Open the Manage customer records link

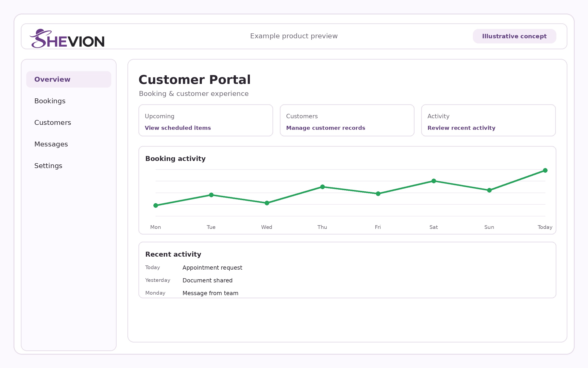pos(326,128)
